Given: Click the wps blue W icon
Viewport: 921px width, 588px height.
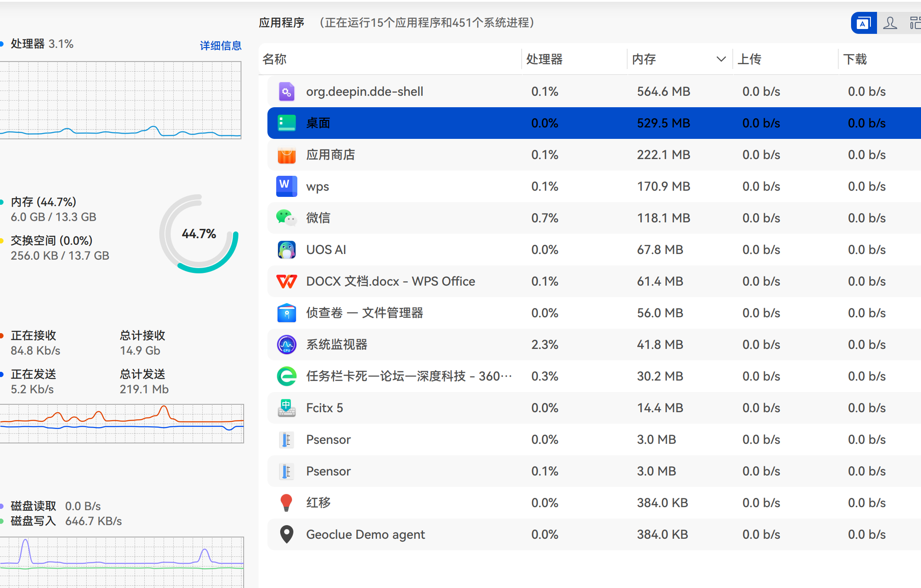Looking at the screenshot, I should [287, 186].
